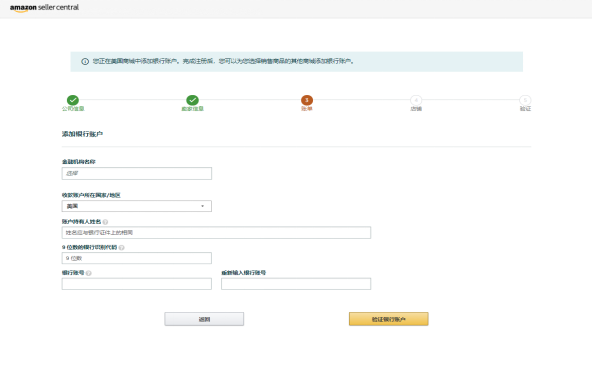Click the first green checkmark step (公司信息)

[73, 100]
